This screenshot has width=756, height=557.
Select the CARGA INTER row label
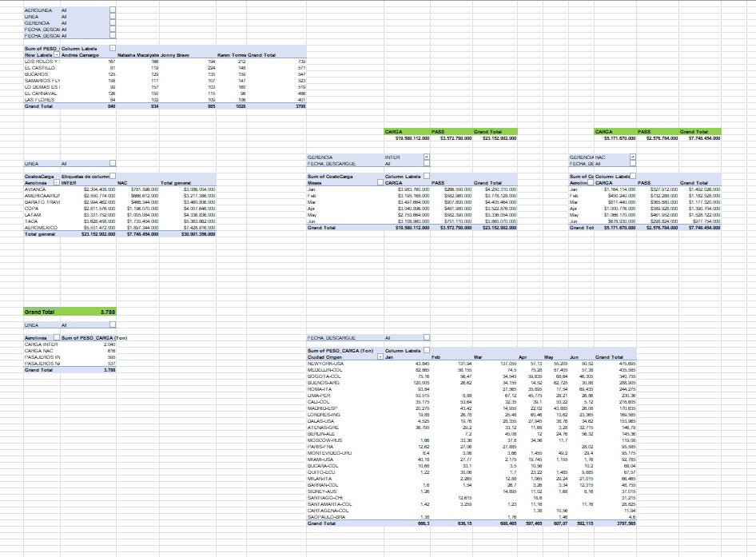point(41,344)
